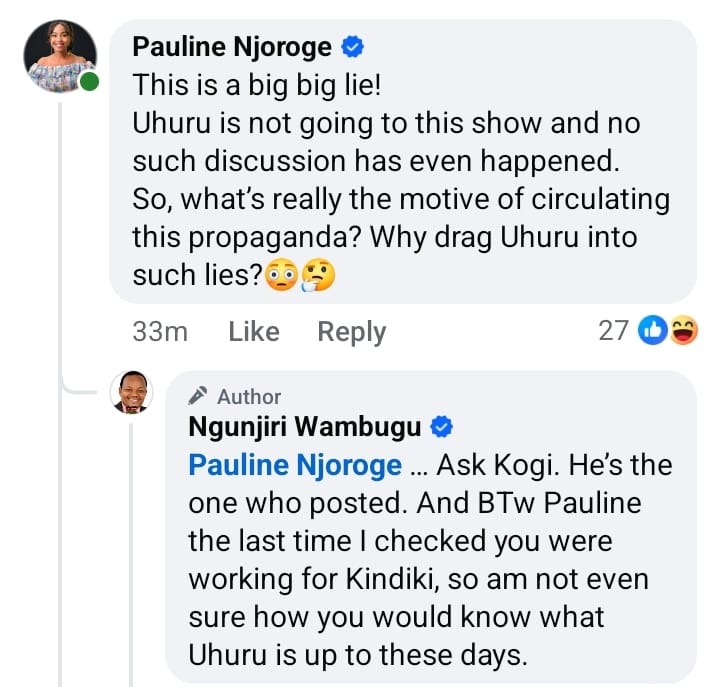View the 27 reactions count
Viewport: 720px width, 687px height.
coord(613,331)
